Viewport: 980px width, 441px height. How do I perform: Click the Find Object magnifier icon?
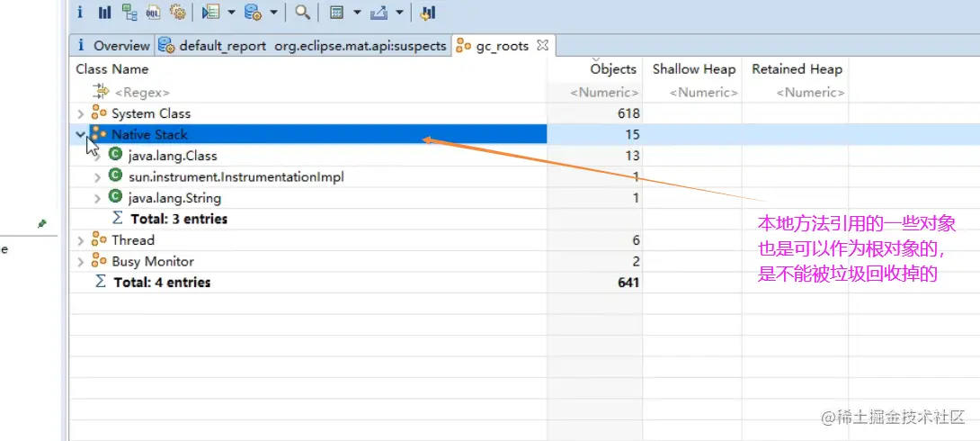pos(302,12)
